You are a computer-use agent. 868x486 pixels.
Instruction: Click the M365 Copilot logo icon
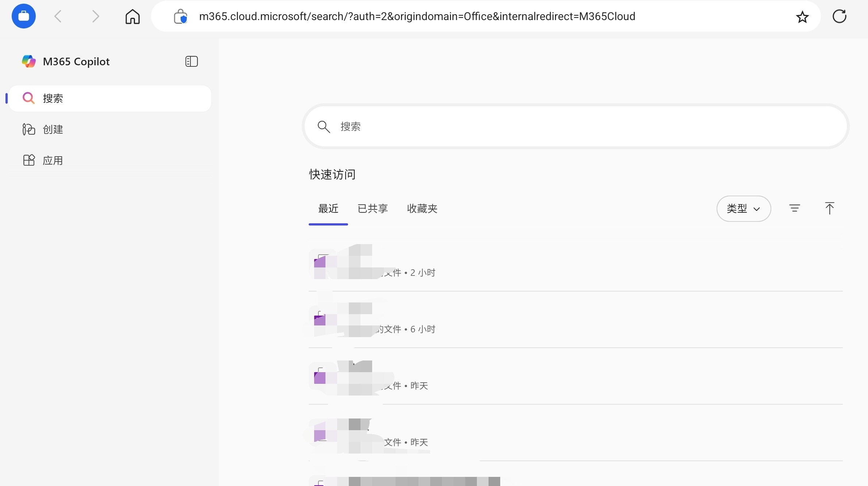pyautogui.click(x=28, y=61)
